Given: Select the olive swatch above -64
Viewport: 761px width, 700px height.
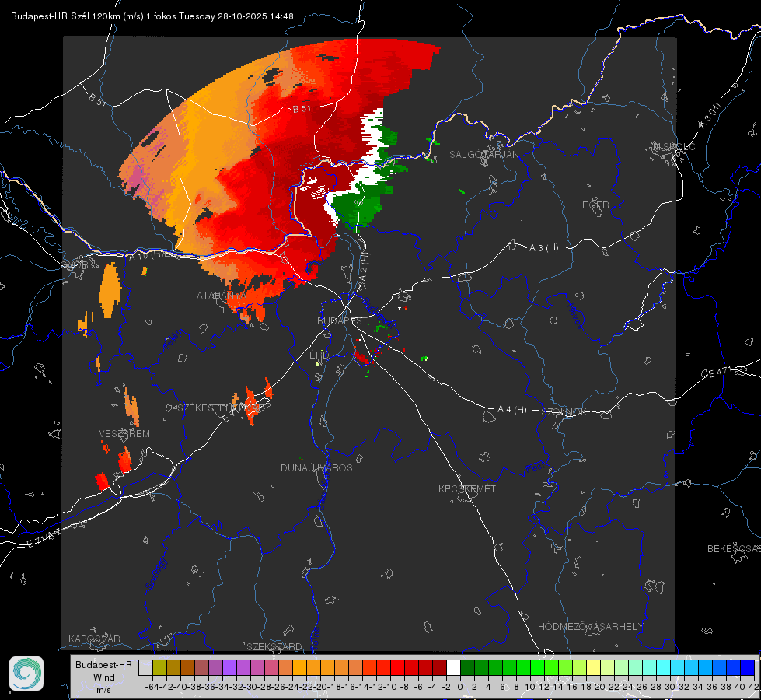Looking at the screenshot, I should tap(159, 667).
